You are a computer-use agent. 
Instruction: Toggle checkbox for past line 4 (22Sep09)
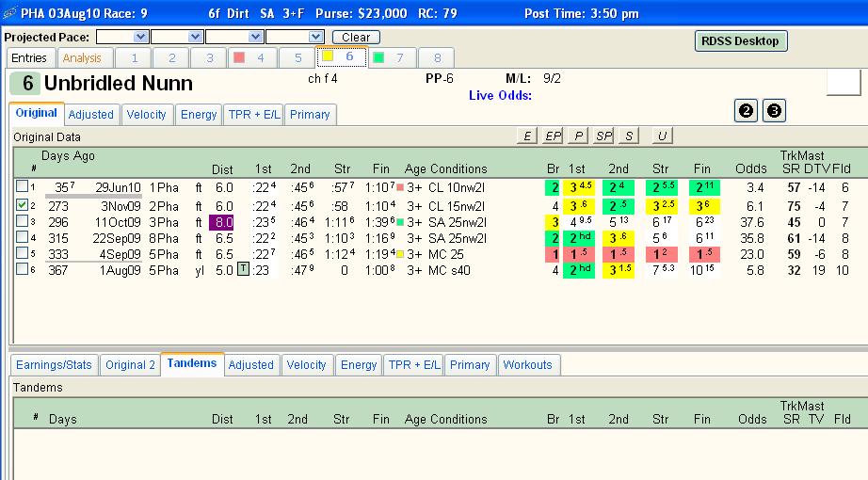[x=22, y=237]
